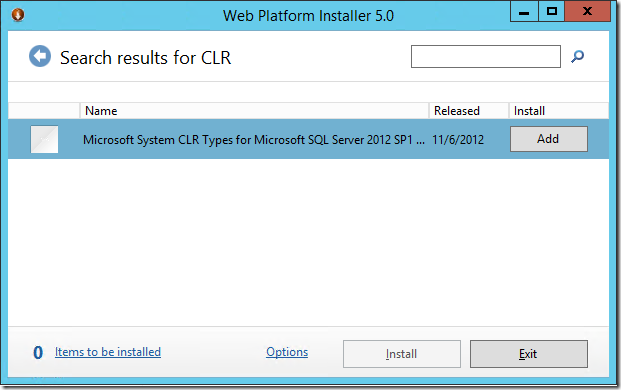Click the back arrow icon
This screenshot has width=621, height=390.
click(40, 56)
